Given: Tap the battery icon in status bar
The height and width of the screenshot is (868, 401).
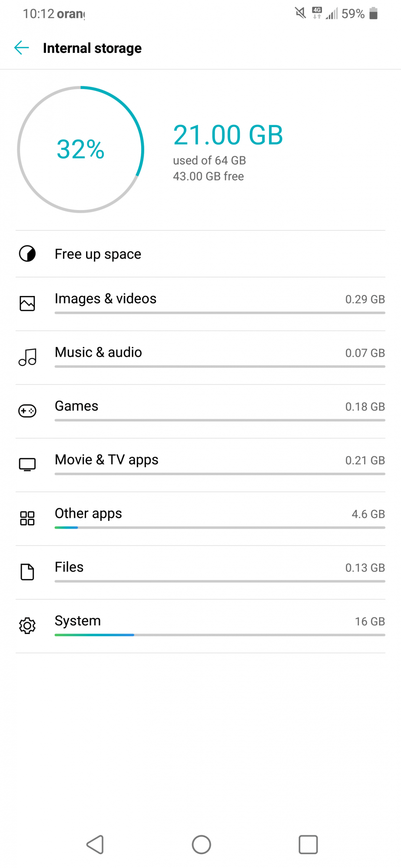Looking at the screenshot, I should [374, 13].
